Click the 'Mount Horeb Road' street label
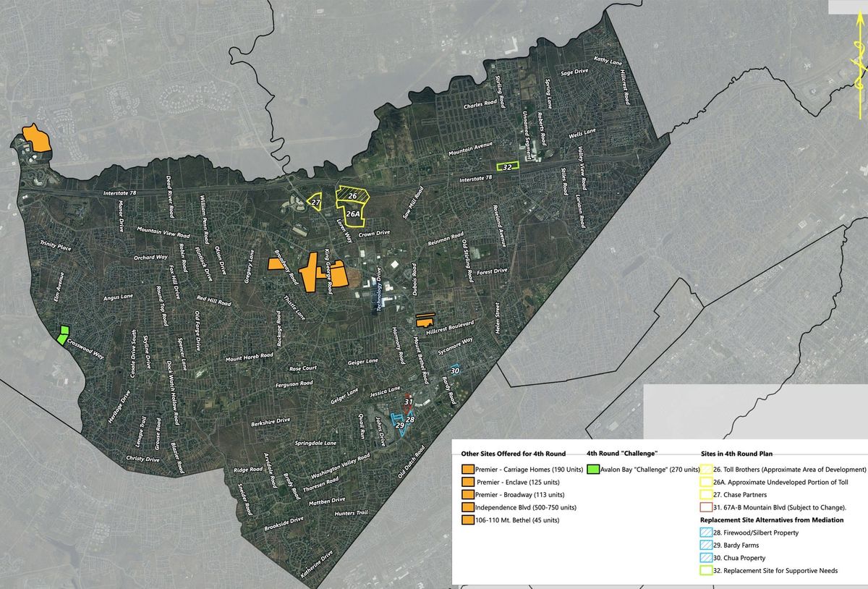This screenshot has height=589, width=868. (249, 357)
